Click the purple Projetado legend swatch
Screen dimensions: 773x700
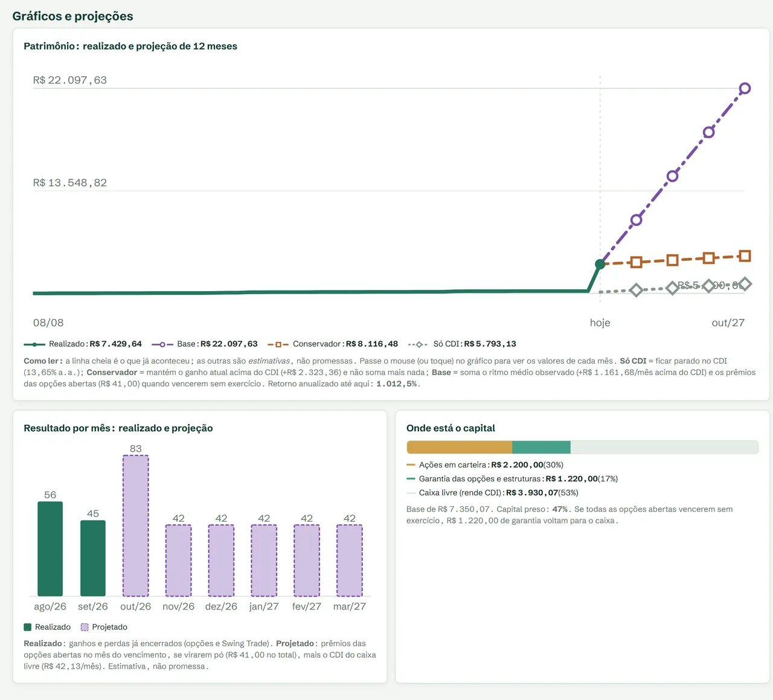85,627
